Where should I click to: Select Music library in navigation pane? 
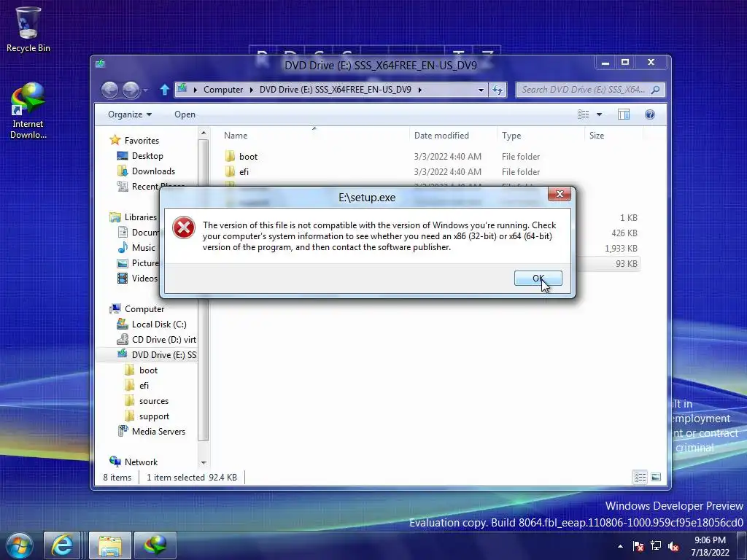[143, 248]
